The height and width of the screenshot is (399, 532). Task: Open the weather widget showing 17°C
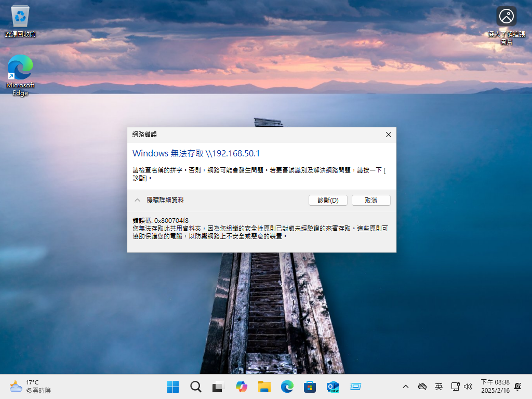point(31,387)
